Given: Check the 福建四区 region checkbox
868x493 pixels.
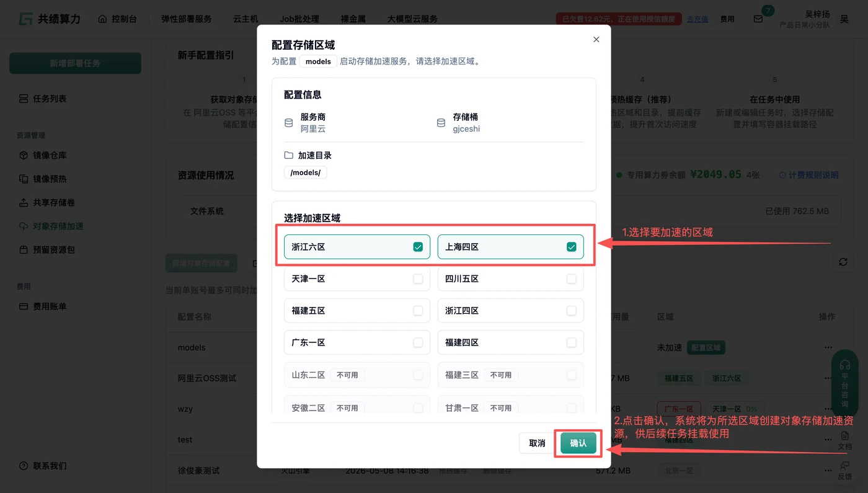Looking at the screenshot, I should coord(572,342).
